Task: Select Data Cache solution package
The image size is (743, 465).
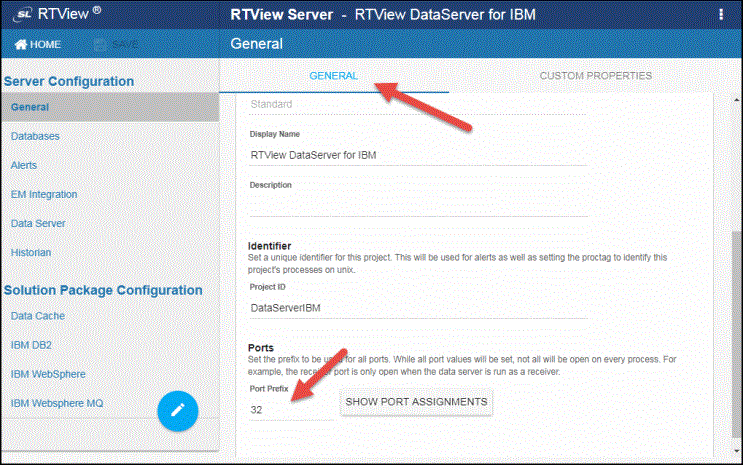Action: click(38, 315)
